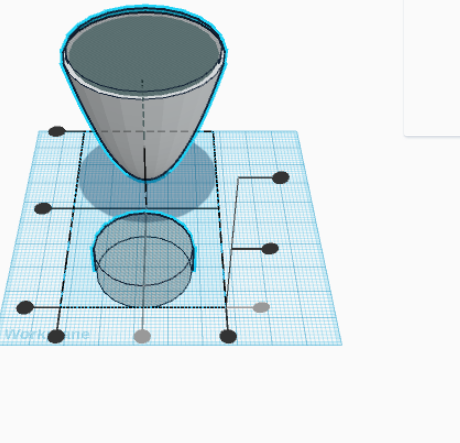
Task: Click the middle height align handle on right
Action: [x=270, y=249]
